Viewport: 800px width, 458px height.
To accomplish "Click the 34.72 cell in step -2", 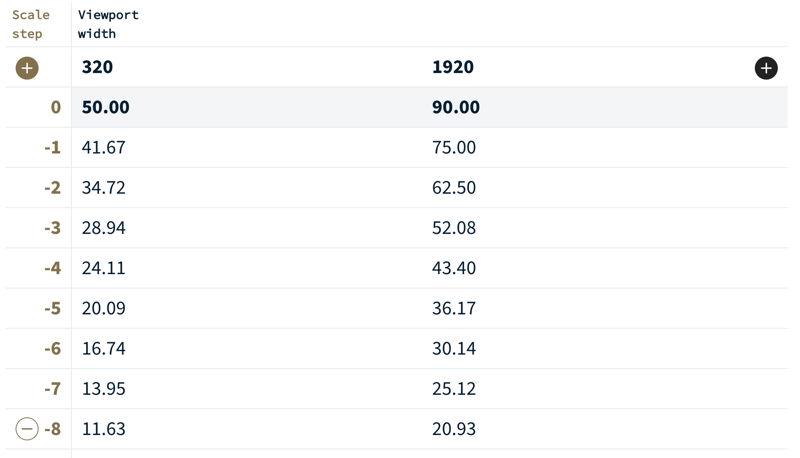I will [104, 187].
